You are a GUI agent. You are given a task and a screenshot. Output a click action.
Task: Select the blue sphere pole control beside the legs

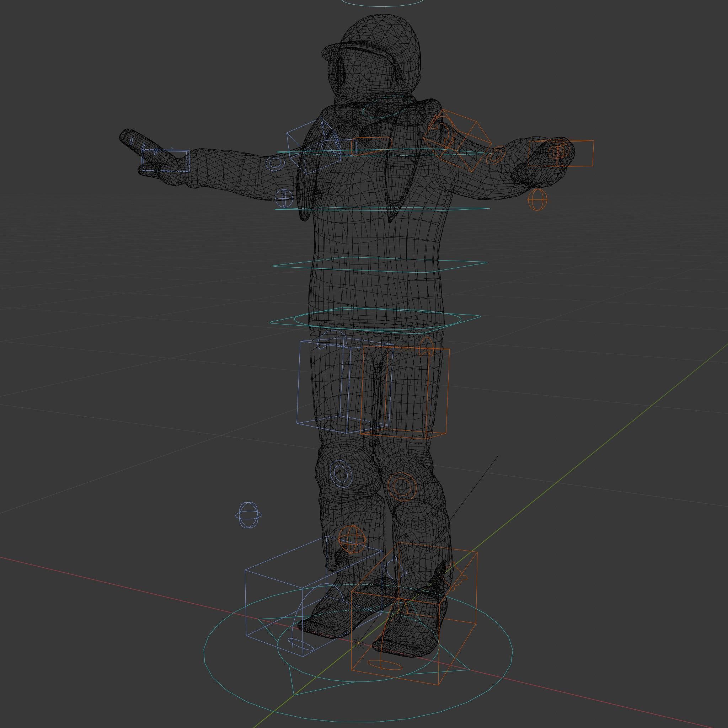coord(248,515)
